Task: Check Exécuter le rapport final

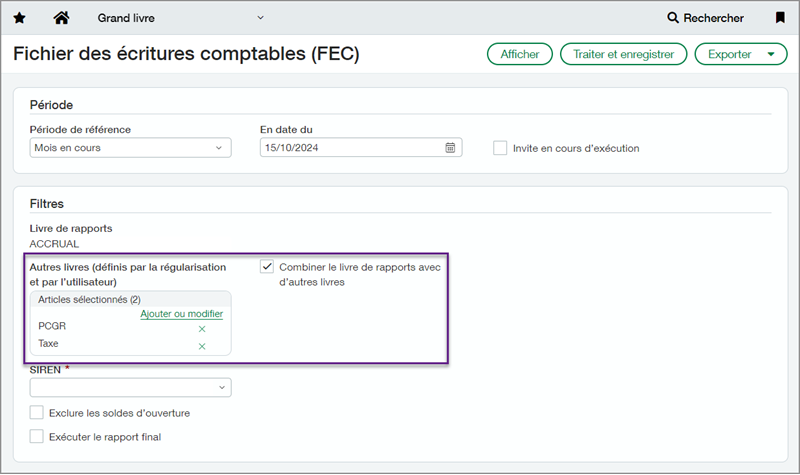Action: (37, 436)
